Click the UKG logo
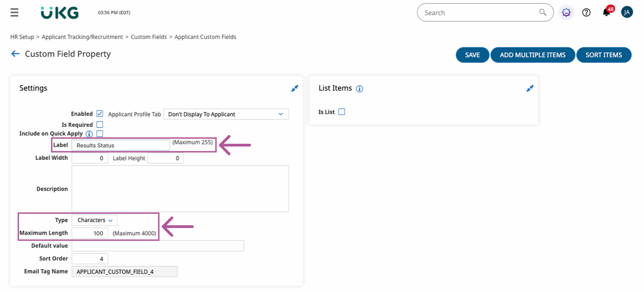644x292 pixels. (x=60, y=12)
